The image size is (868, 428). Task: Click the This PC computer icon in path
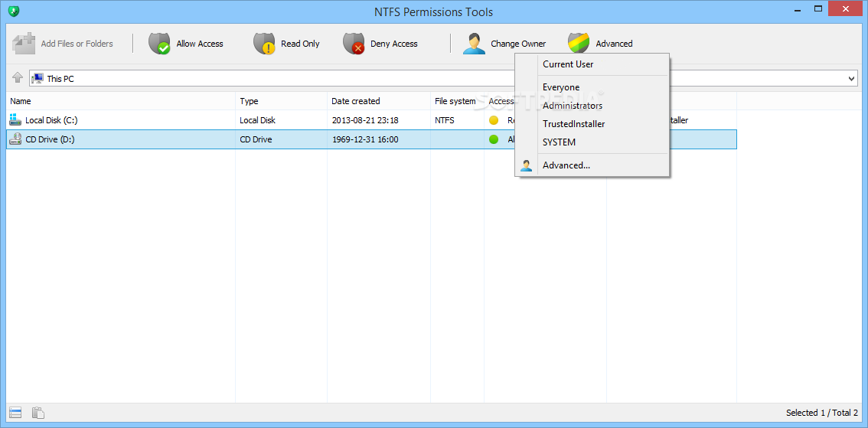(x=37, y=79)
